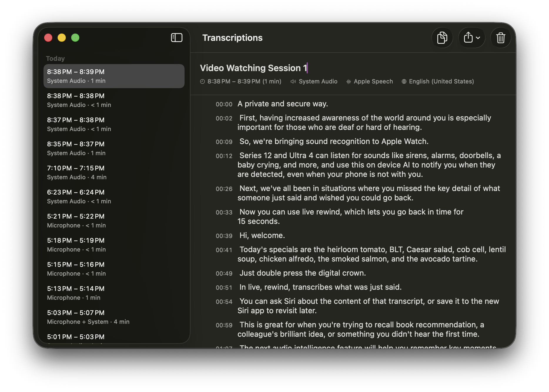Jump to the 00:09 timestamp
The image size is (549, 392).
pos(224,142)
